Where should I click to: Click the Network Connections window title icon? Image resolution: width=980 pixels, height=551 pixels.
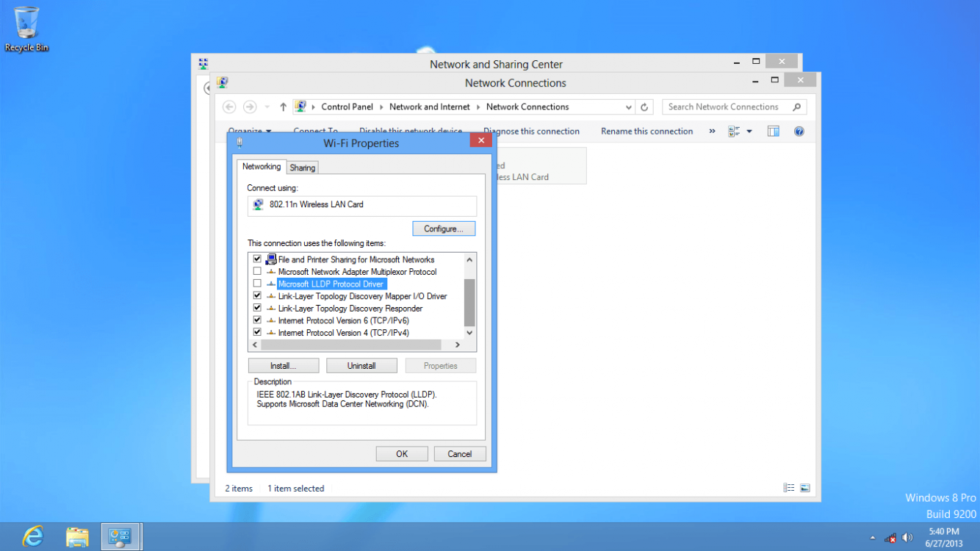[222, 82]
